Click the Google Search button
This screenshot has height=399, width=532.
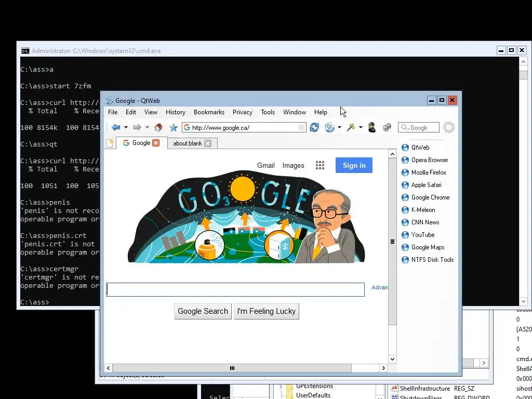203,311
